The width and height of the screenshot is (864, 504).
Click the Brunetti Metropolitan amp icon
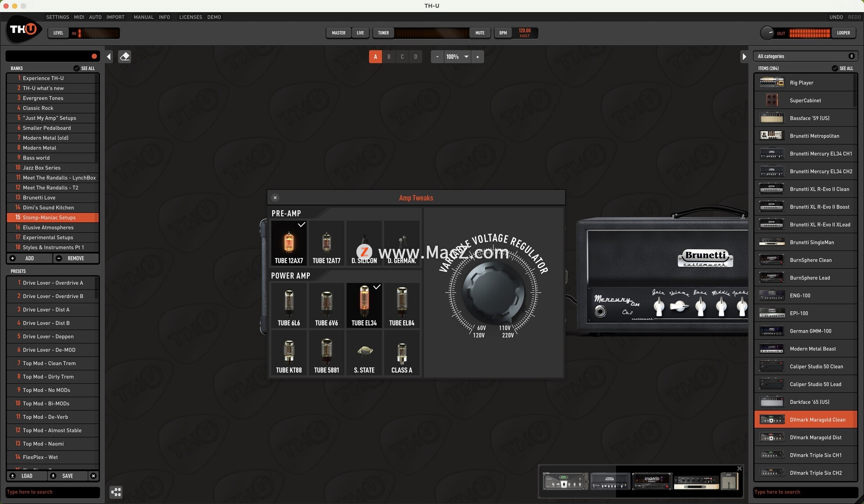click(x=771, y=135)
